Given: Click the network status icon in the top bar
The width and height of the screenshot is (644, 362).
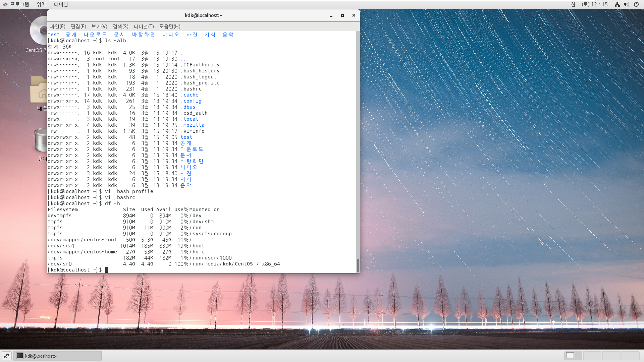Looking at the screenshot, I should [x=617, y=4].
